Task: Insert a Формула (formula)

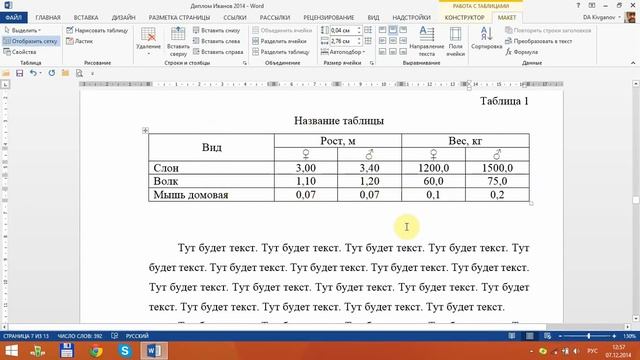Action: pyautogui.click(x=522, y=52)
